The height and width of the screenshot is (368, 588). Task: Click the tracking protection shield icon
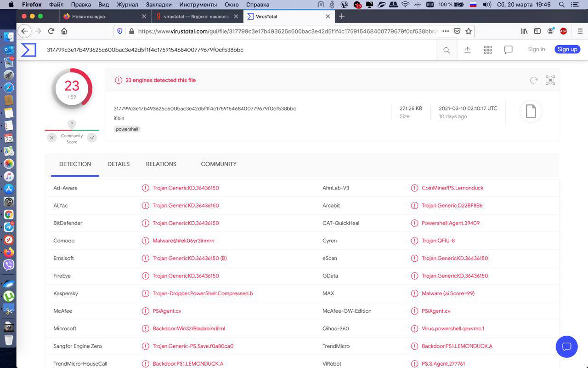[x=120, y=31]
